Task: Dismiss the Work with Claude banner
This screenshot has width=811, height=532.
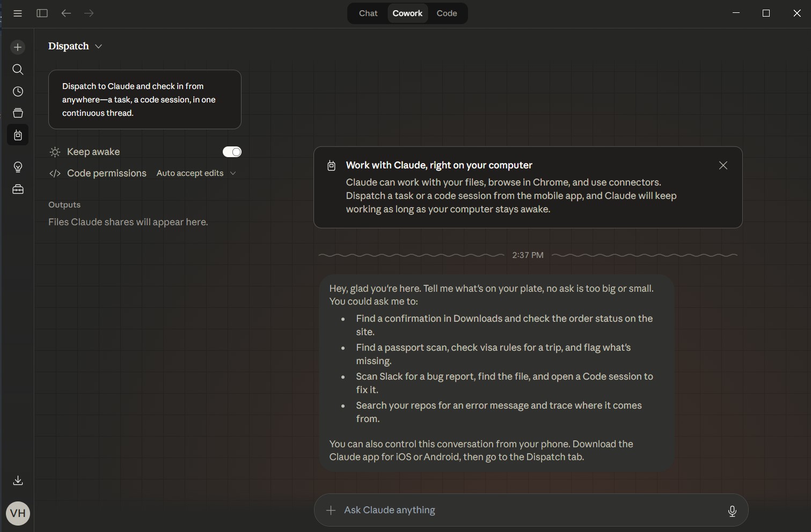Action: tap(723, 165)
